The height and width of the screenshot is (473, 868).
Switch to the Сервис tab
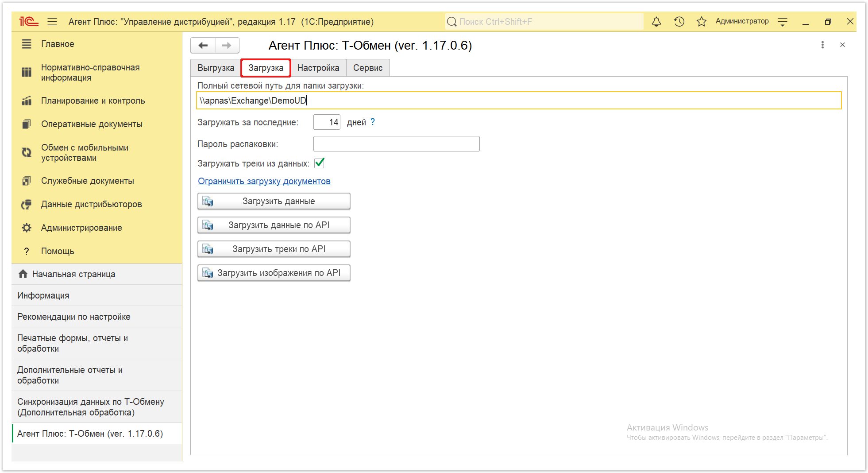click(368, 68)
